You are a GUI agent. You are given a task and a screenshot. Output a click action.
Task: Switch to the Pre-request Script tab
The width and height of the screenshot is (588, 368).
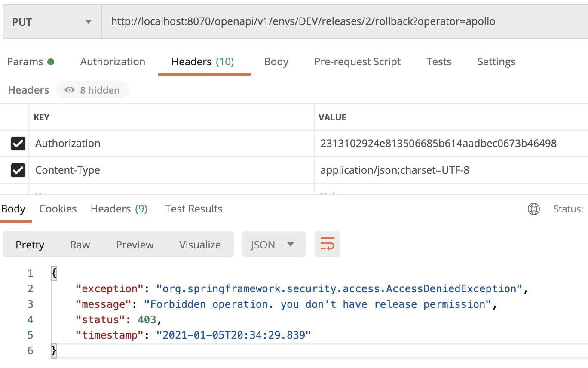click(x=357, y=61)
